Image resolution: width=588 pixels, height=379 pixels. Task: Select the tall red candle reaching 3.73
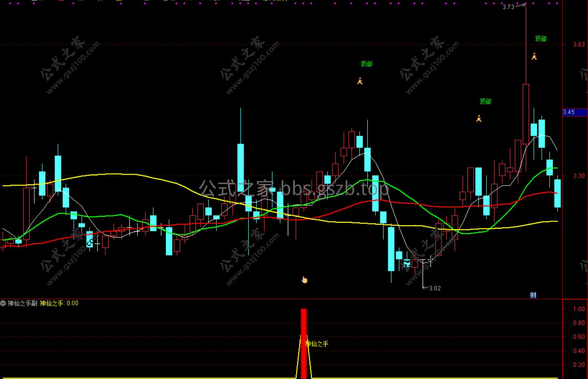[526, 114]
